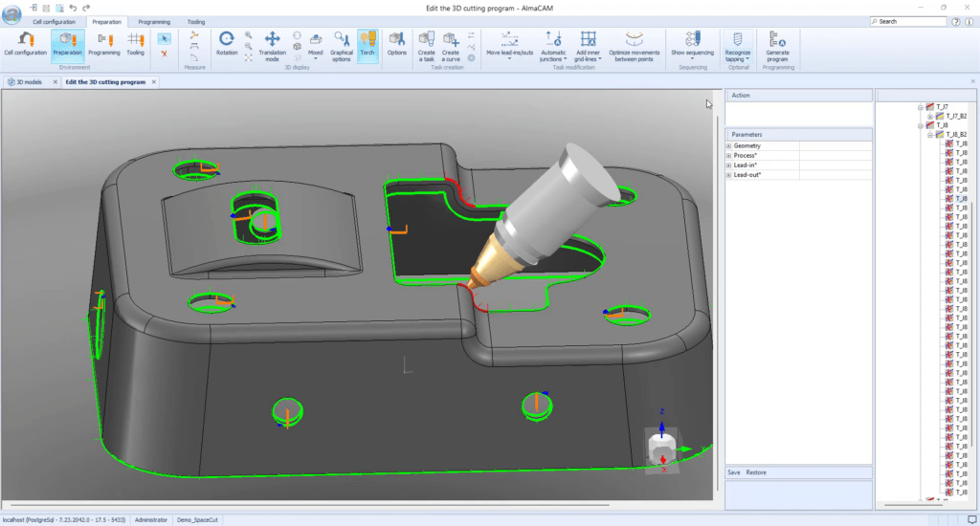Toggle the arrow selection mode button
This screenshot has width=980, height=526.
(164, 38)
